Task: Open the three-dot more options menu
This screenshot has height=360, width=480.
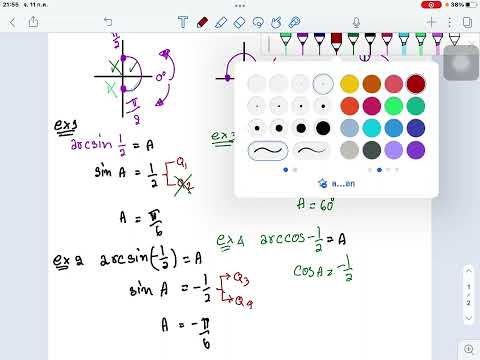Action: [x=450, y=22]
